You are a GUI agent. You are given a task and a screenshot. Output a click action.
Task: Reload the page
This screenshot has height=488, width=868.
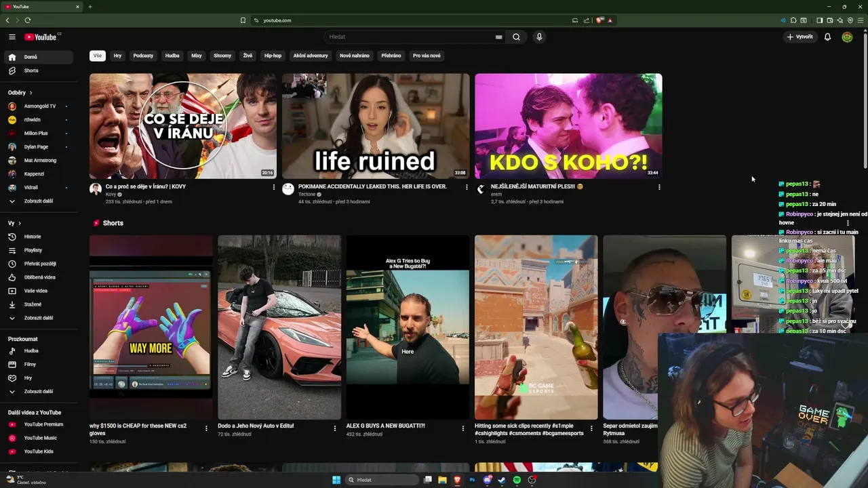tap(28, 20)
